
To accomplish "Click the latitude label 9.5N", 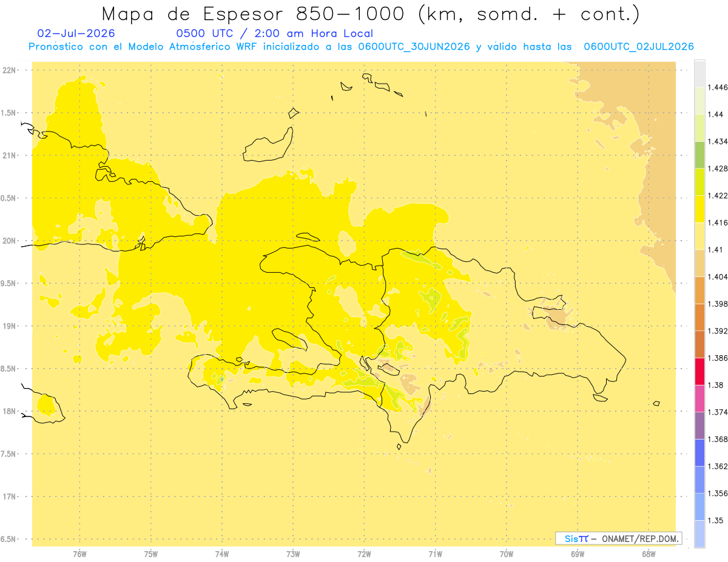I will (8, 283).
